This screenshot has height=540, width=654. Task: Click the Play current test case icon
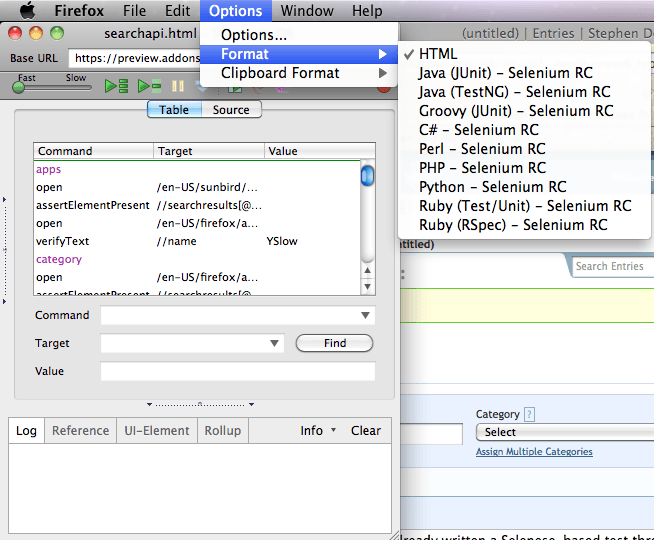point(149,86)
